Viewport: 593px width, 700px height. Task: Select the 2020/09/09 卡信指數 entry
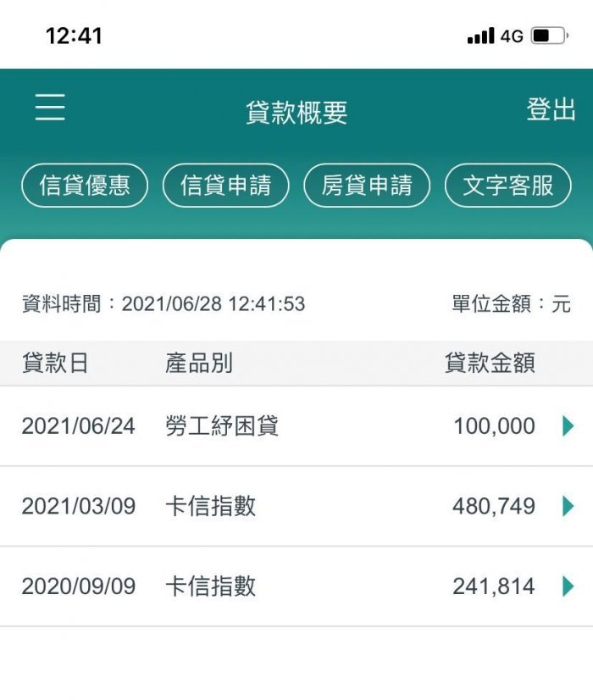click(x=296, y=586)
